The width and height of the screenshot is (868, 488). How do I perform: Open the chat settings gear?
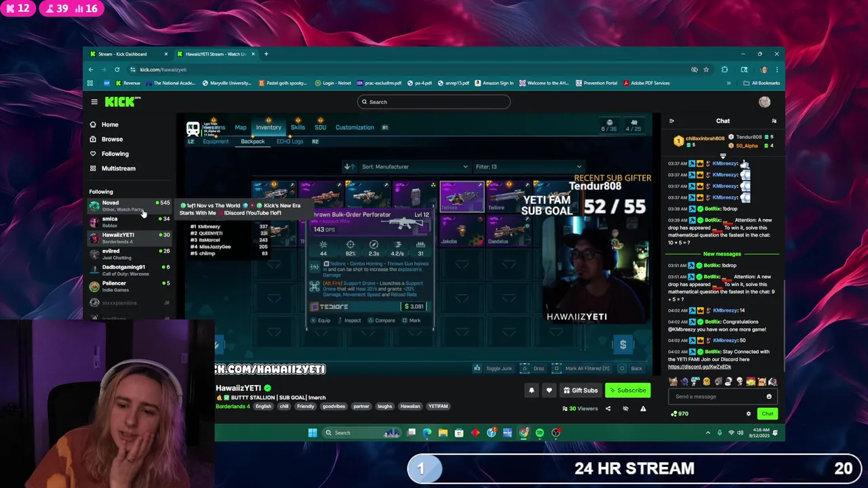[x=749, y=414]
